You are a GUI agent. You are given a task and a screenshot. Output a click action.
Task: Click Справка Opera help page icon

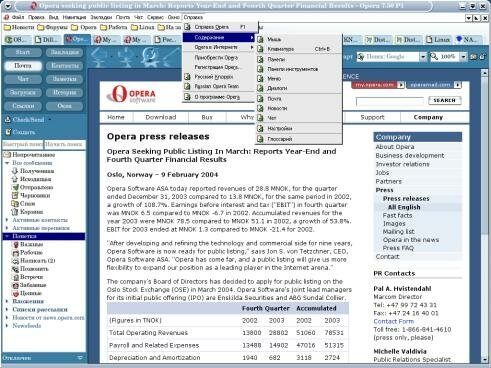187,27
